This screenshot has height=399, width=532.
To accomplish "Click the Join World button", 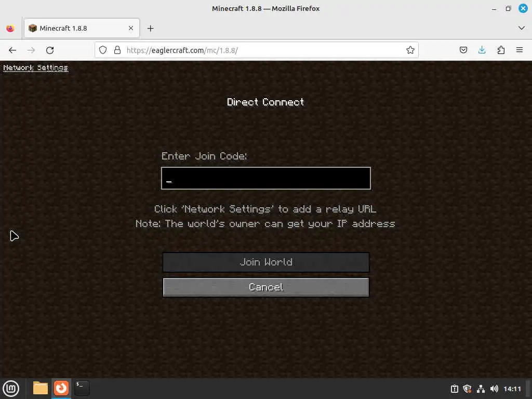I will (266, 262).
